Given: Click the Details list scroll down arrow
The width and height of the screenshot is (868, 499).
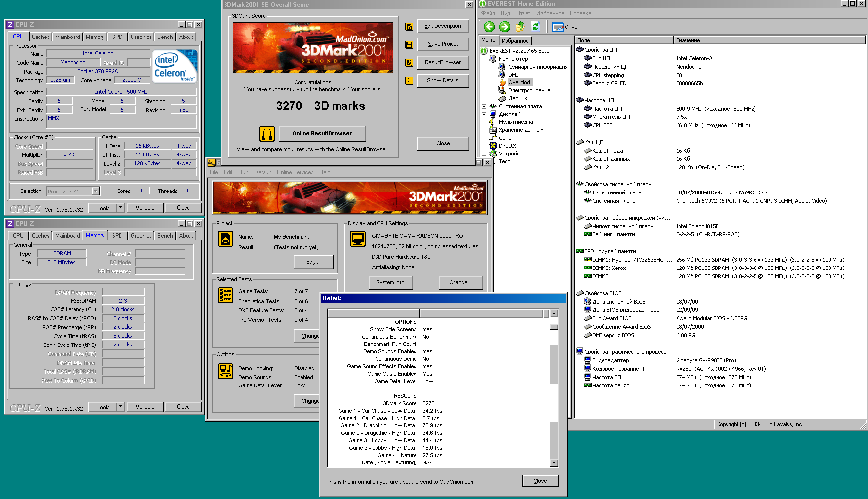Looking at the screenshot, I should tap(554, 462).
